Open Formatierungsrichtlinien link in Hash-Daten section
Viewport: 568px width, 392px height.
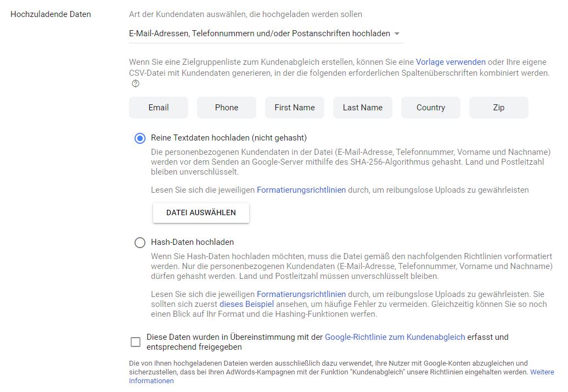point(301,294)
